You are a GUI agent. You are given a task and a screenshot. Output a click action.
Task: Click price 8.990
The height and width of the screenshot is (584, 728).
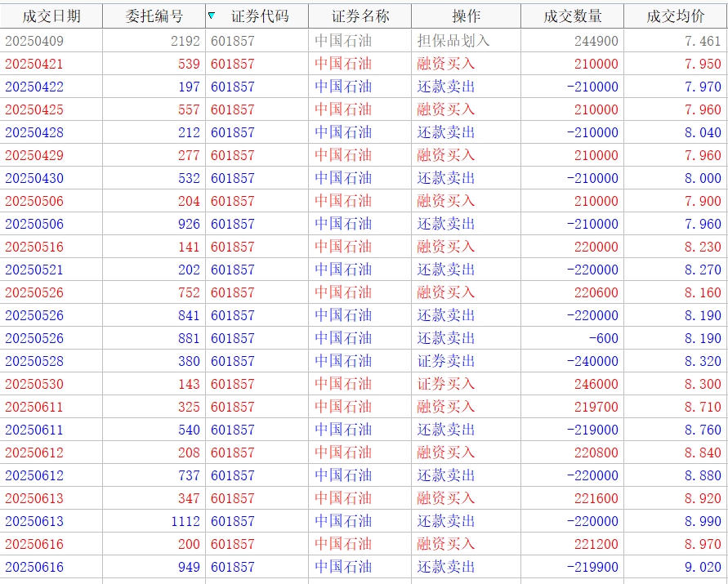703,521
